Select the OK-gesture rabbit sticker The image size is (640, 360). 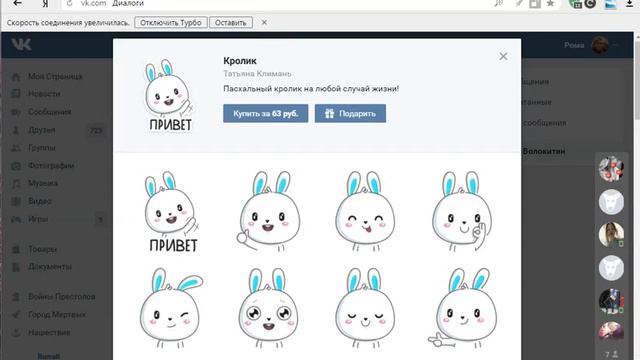(x=462, y=211)
